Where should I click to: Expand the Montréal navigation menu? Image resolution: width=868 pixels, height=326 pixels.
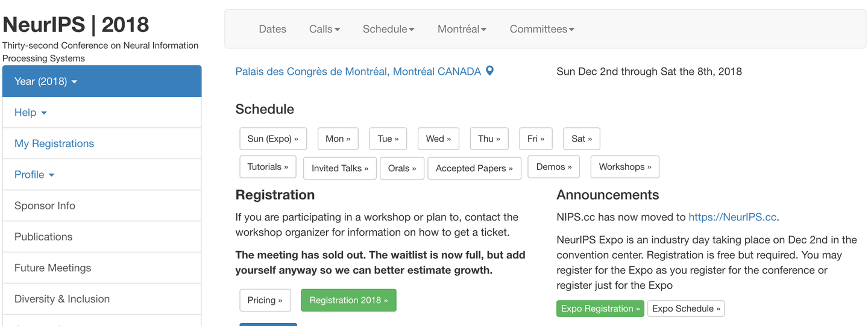(x=462, y=29)
